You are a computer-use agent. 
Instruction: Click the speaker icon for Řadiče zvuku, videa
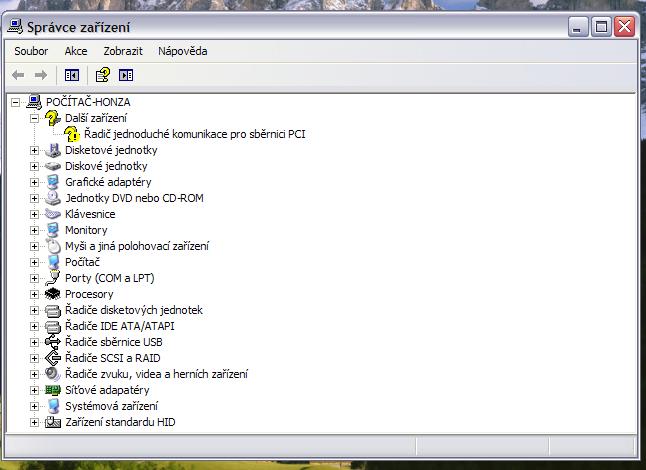pos(53,374)
